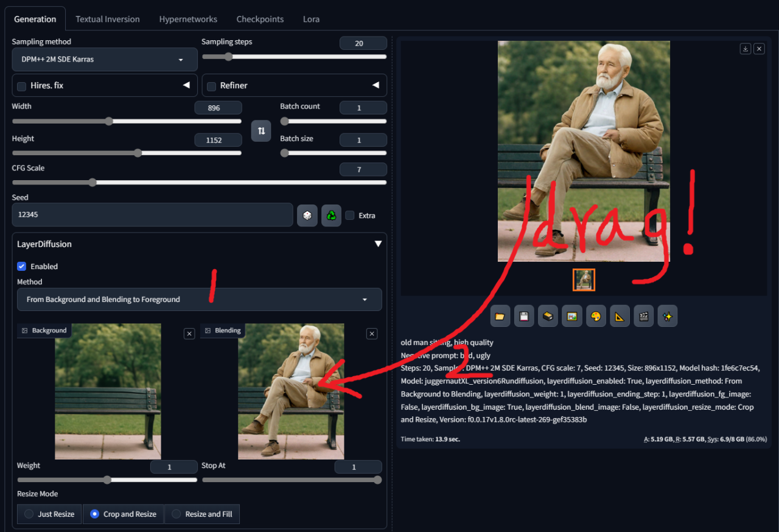Remove the Background image with X
779x532 pixels.
pos(189,334)
